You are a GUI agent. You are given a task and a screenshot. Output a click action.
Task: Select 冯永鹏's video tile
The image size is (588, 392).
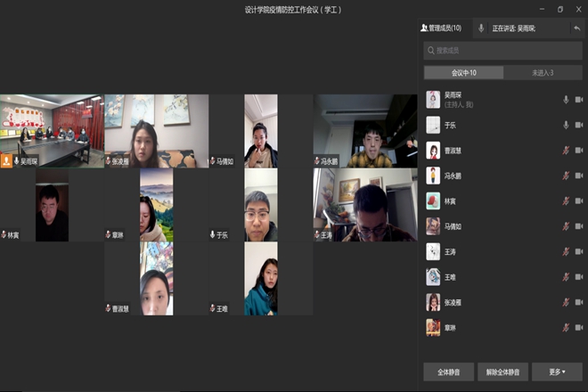tap(365, 131)
